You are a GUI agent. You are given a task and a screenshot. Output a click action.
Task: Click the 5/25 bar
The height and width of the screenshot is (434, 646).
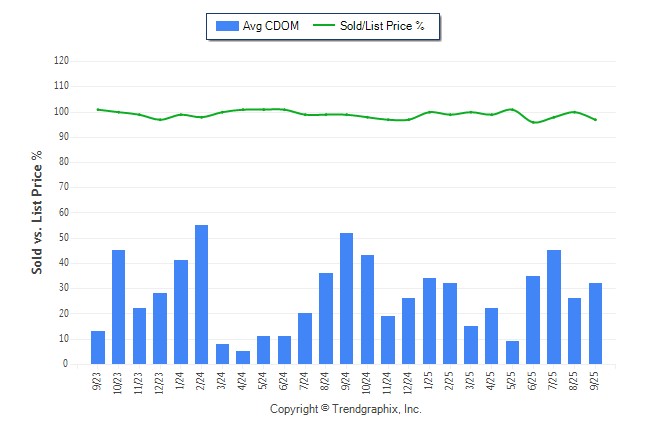point(513,352)
